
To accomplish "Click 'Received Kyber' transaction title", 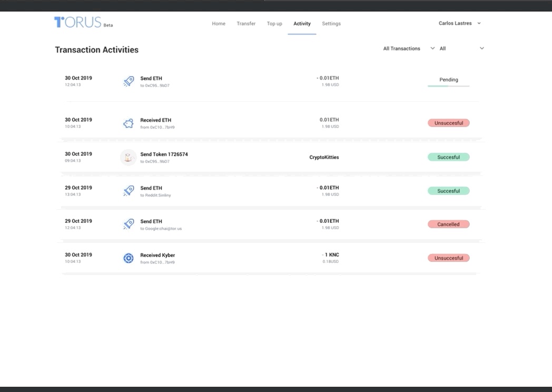I will [157, 256].
